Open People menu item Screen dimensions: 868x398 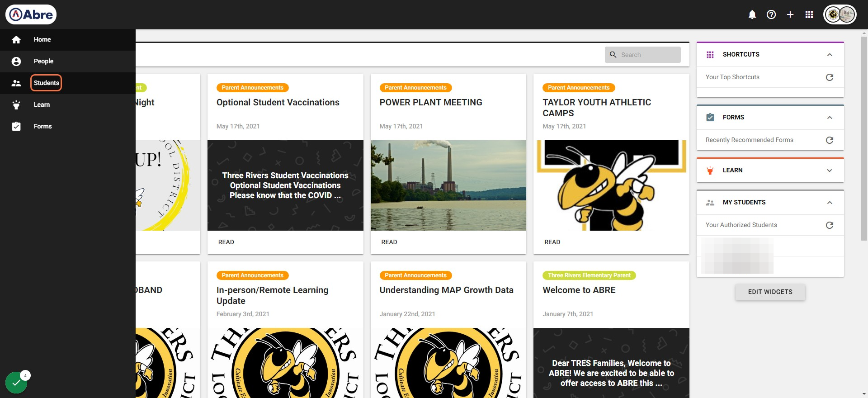coord(68,62)
